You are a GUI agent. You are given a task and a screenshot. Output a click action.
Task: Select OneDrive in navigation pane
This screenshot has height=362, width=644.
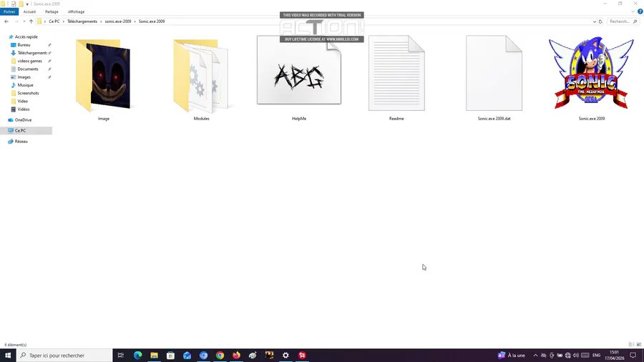pos(23,120)
